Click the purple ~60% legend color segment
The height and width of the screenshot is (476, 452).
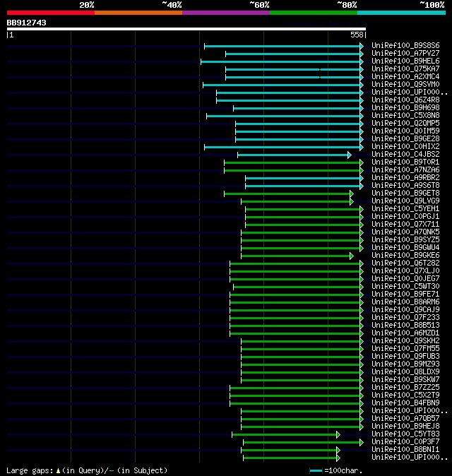[226, 13]
